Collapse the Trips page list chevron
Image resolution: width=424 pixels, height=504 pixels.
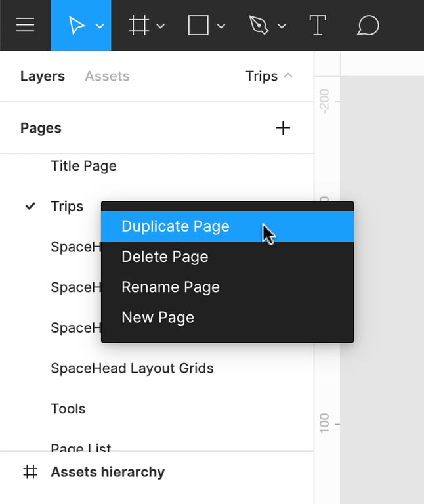tap(288, 76)
